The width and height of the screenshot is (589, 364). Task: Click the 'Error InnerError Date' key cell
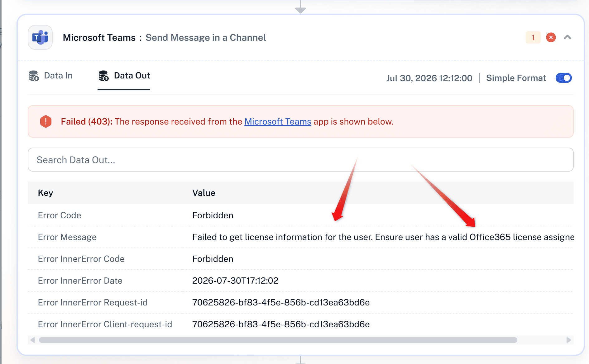[80, 281]
